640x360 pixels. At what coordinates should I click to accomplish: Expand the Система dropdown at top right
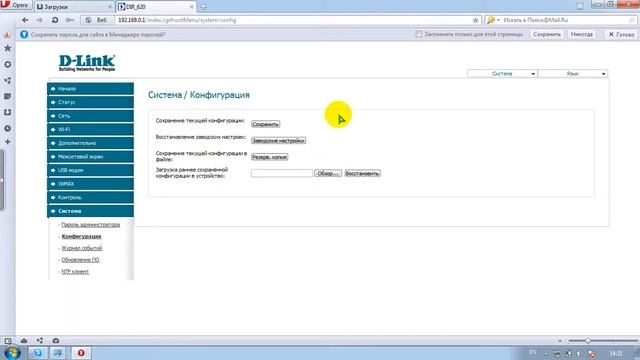[502, 73]
